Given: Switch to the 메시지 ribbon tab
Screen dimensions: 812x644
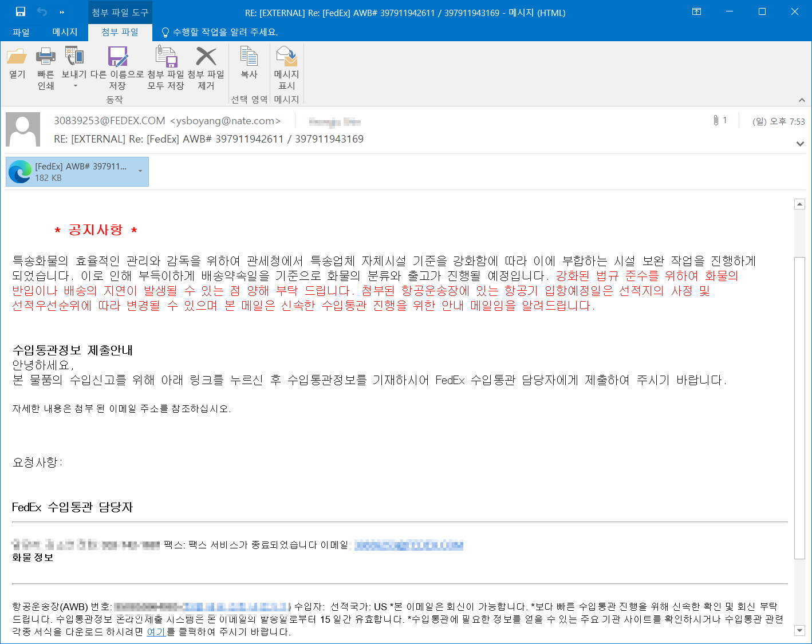Looking at the screenshot, I should 65,32.
